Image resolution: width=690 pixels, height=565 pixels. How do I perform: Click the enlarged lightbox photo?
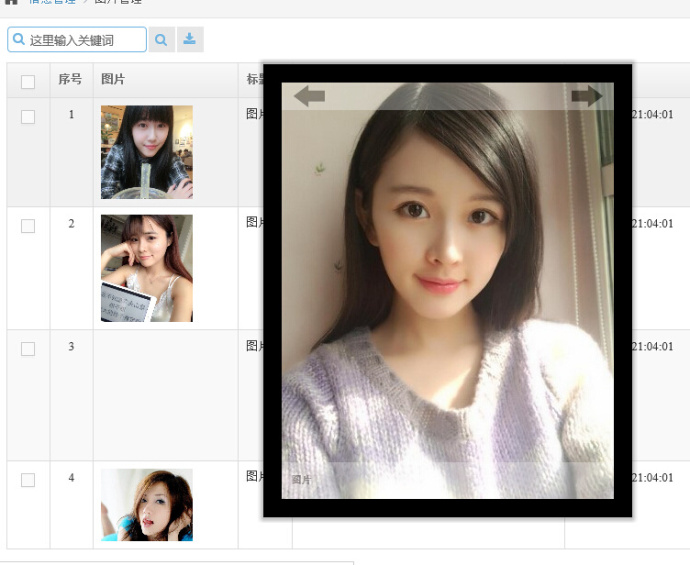[x=448, y=290]
